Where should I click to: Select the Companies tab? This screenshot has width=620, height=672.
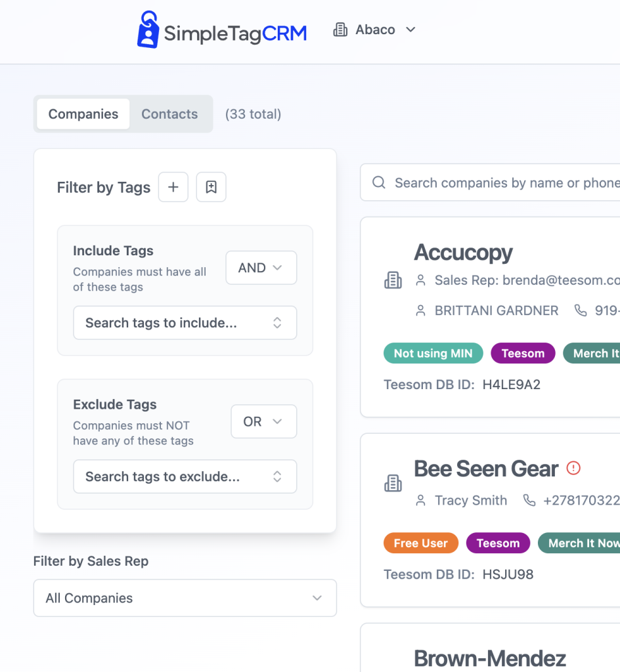[83, 114]
